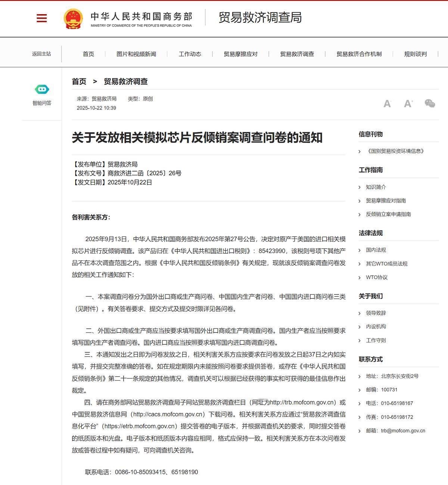Click 首页 in the breadcrumb
The width and height of the screenshot is (448, 485).
79,81
